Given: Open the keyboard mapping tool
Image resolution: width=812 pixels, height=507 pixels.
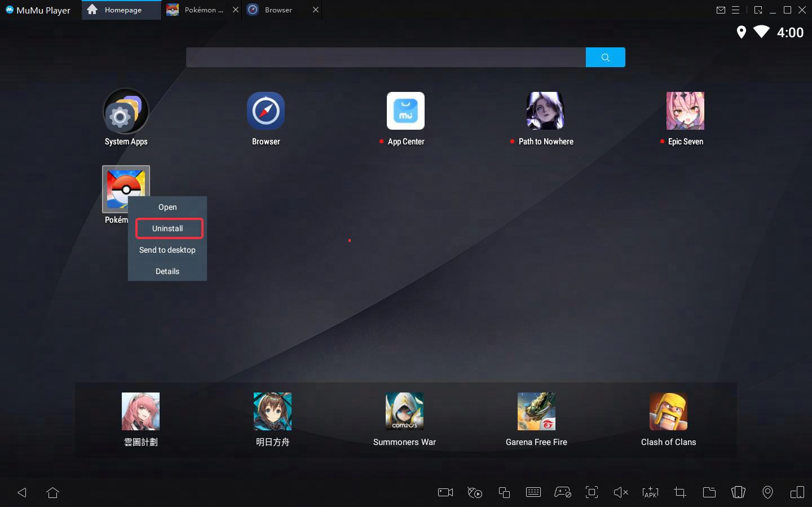Looking at the screenshot, I should click(533, 492).
